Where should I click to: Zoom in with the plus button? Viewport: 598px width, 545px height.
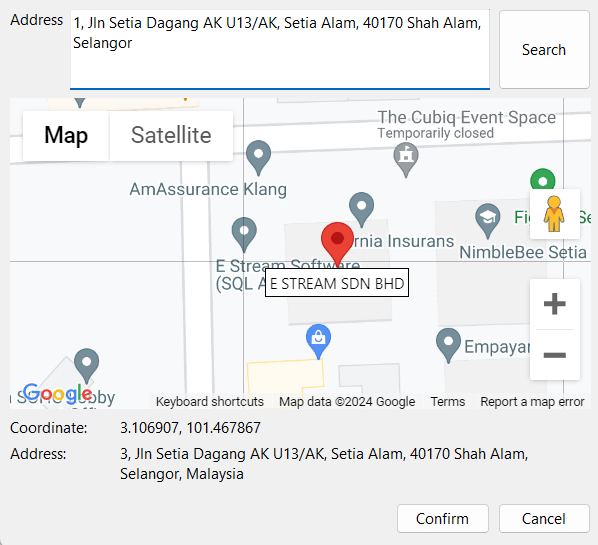pos(555,304)
